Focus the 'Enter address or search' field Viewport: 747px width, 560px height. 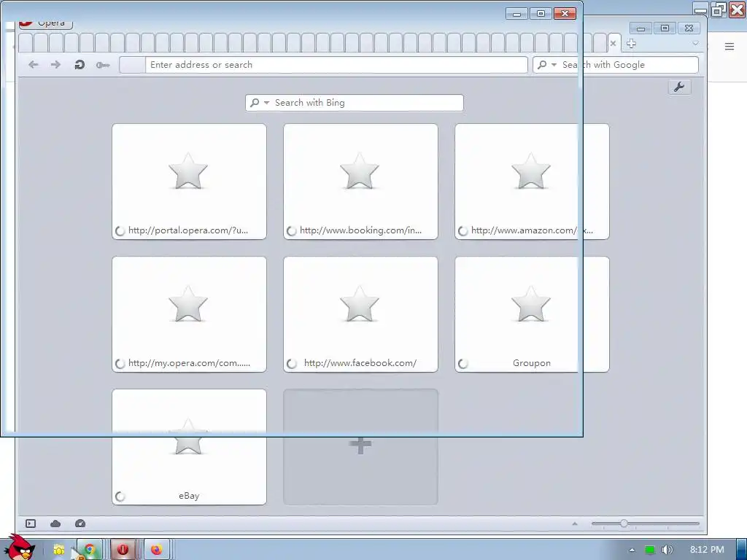point(336,65)
